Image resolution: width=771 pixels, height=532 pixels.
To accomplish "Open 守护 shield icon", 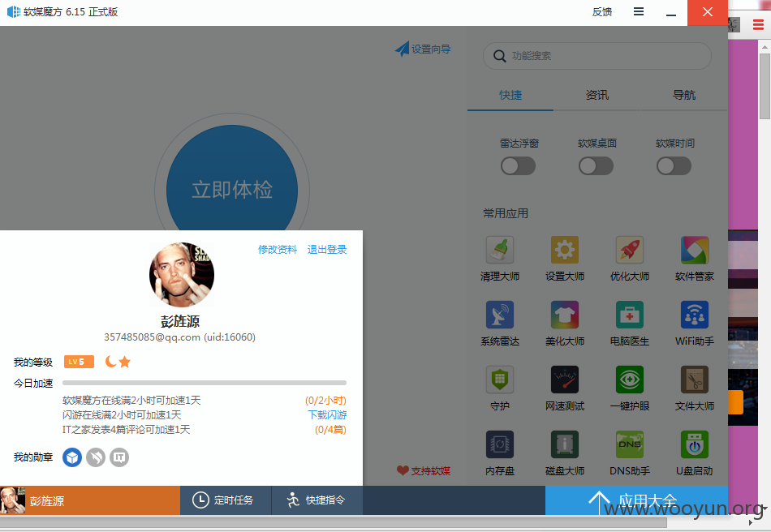I will 500,380.
